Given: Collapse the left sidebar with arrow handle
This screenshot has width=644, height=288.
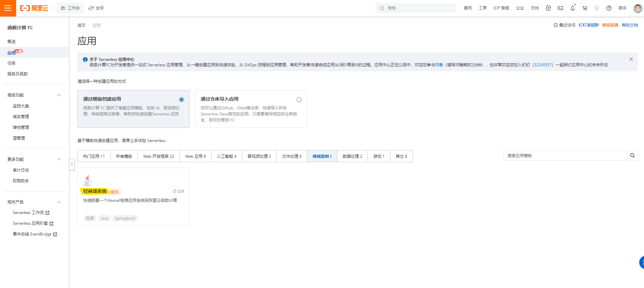Looking at the screenshot, I should click(72, 165).
